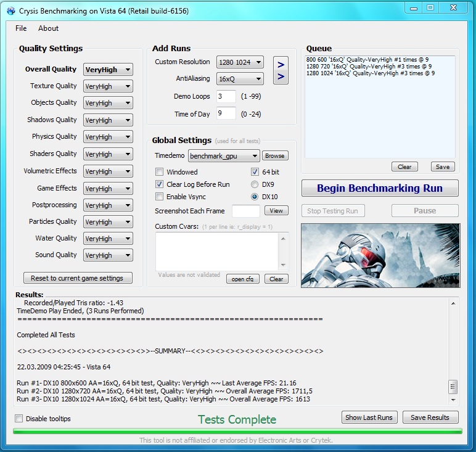
Task: Click the lower add-run arrow button
Action: (x=281, y=77)
